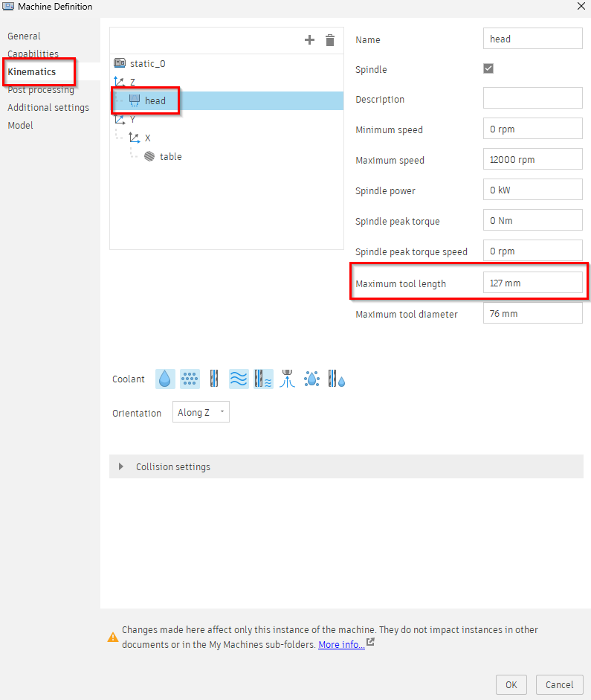The height and width of the screenshot is (700, 591).
Task: Click the Orientation label
Action: [x=137, y=414]
